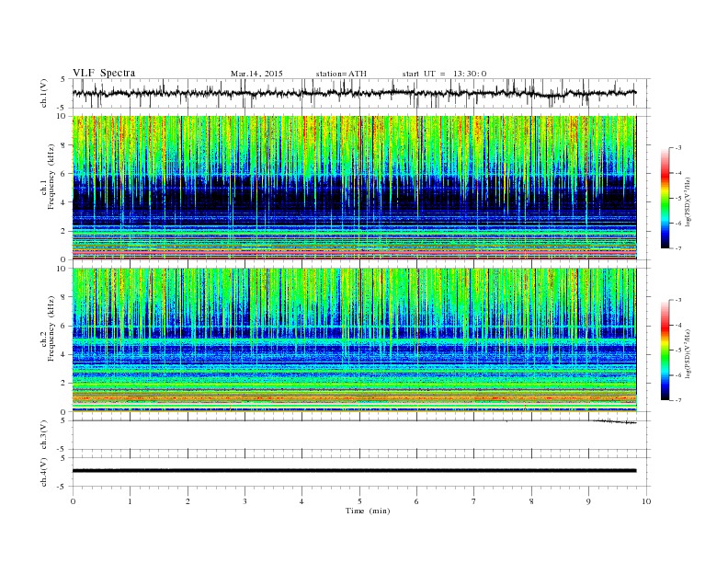Click the ch.1 colorbar log(PSD) label
The image size is (728, 563).
pos(688,201)
